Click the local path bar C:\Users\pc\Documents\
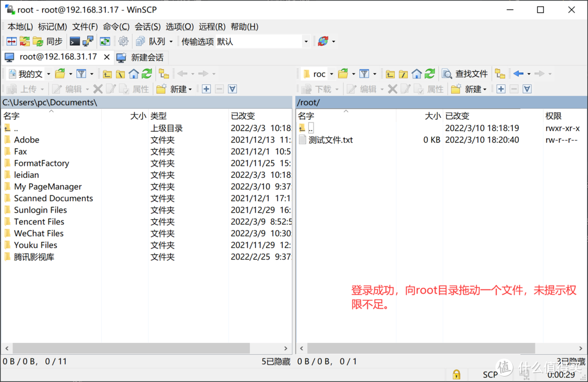 pyautogui.click(x=146, y=102)
